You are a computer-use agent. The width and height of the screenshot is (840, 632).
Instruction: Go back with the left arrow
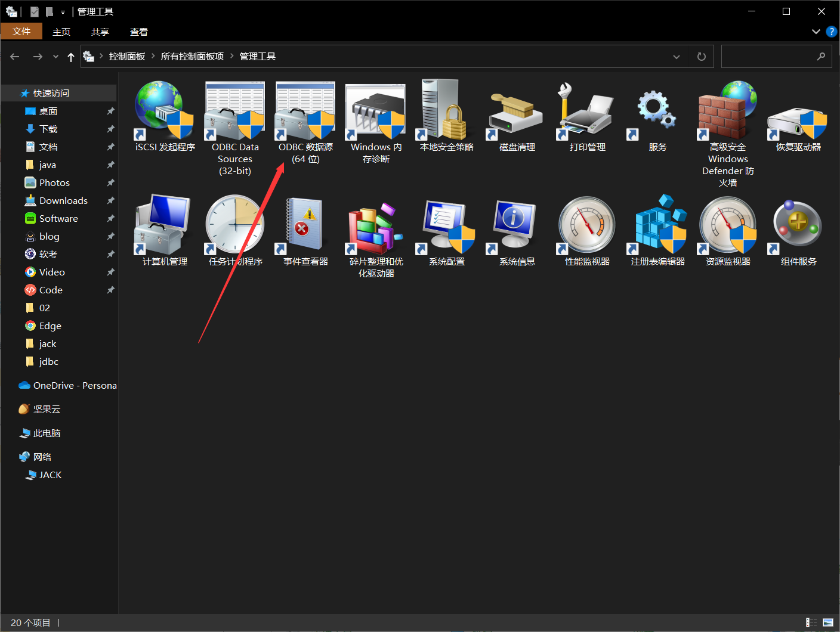tap(15, 57)
